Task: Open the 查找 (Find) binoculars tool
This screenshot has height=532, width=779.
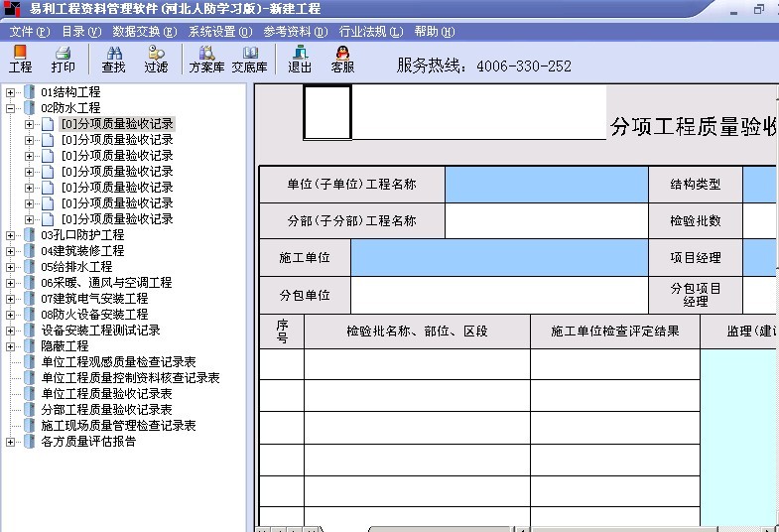Action: [x=113, y=59]
